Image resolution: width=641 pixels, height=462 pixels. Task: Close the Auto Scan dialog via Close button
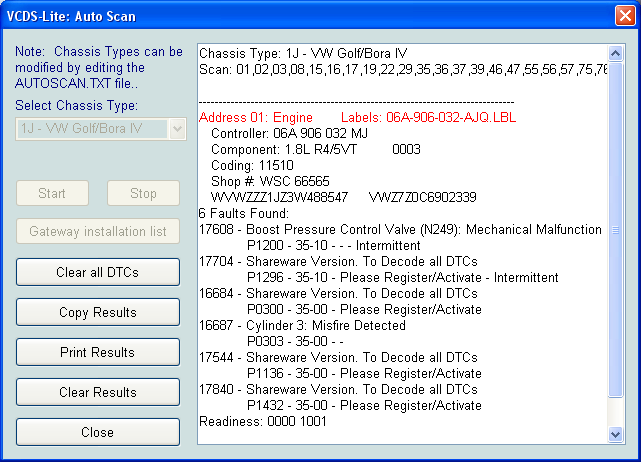[x=98, y=432]
